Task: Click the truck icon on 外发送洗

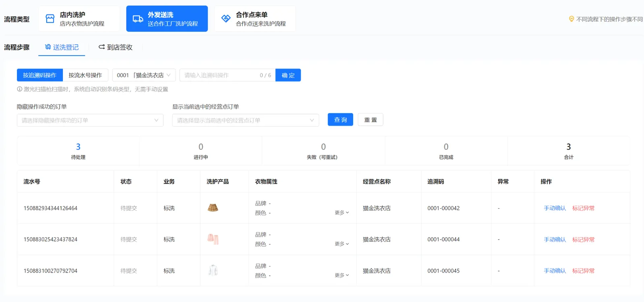Action: (138, 19)
